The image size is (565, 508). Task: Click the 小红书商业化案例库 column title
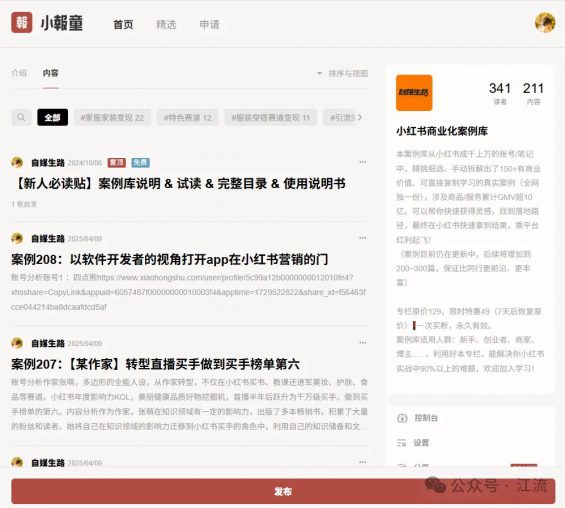(x=442, y=131)
